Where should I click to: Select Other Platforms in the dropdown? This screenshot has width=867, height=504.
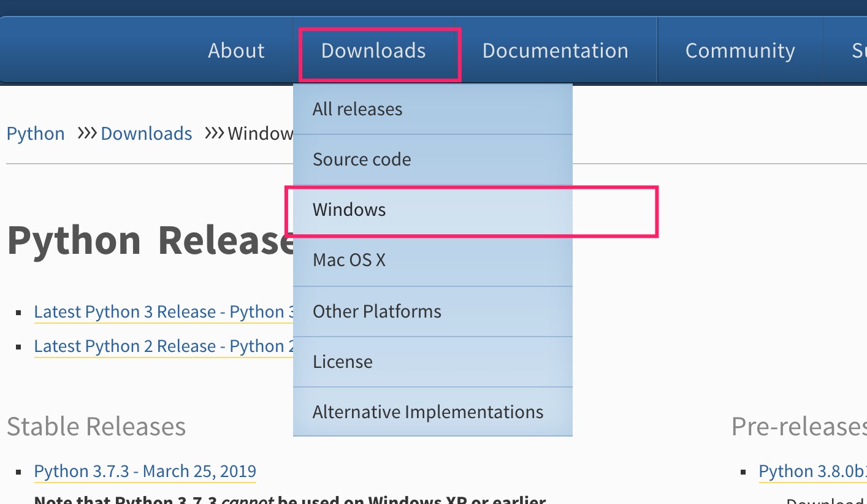coord(377,311)
